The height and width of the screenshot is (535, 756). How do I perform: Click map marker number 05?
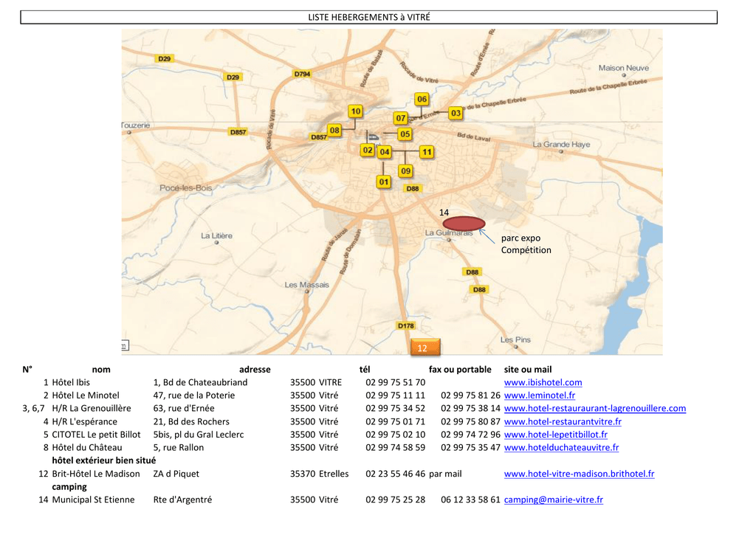click(x=405, y=134)
